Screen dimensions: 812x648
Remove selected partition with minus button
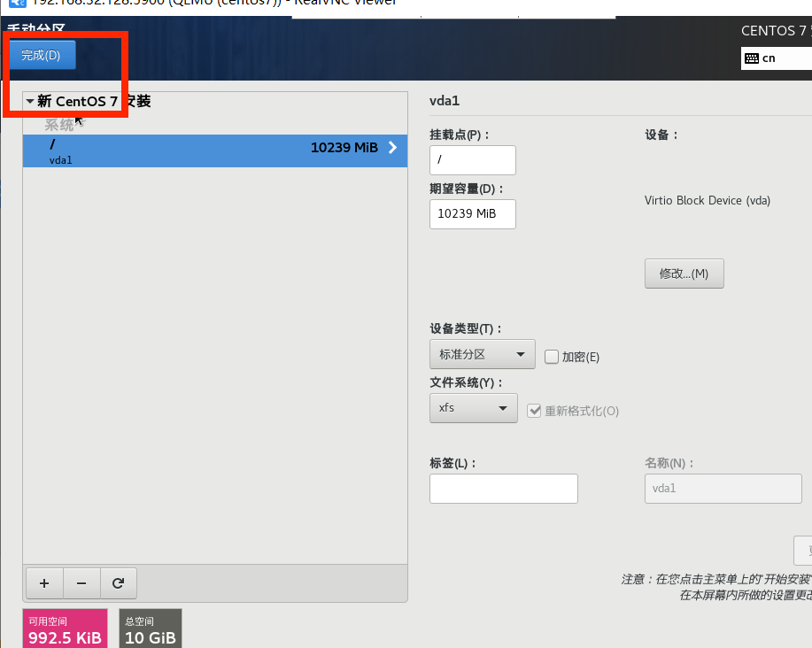click(81, 583)
